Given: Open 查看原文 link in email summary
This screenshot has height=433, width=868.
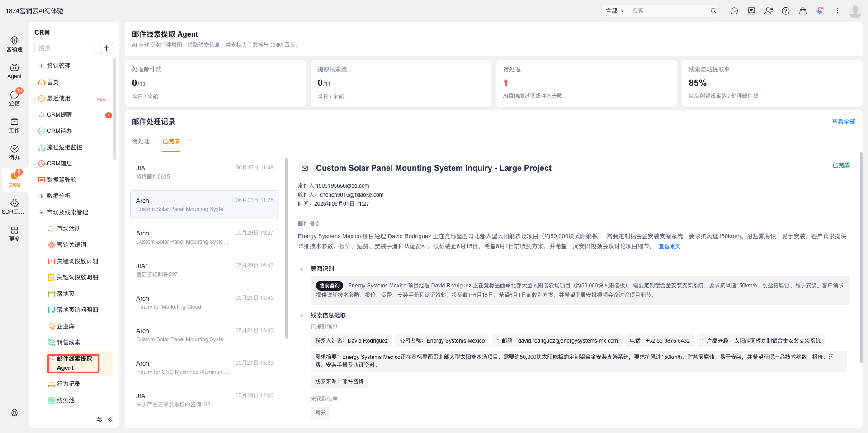Looking at the screenshot, I should pos(669,246).
